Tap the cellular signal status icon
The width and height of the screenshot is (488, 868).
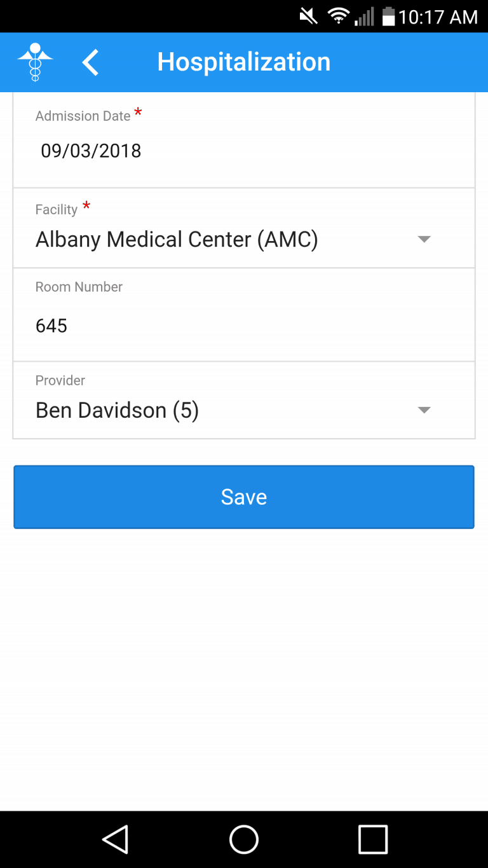365,17
